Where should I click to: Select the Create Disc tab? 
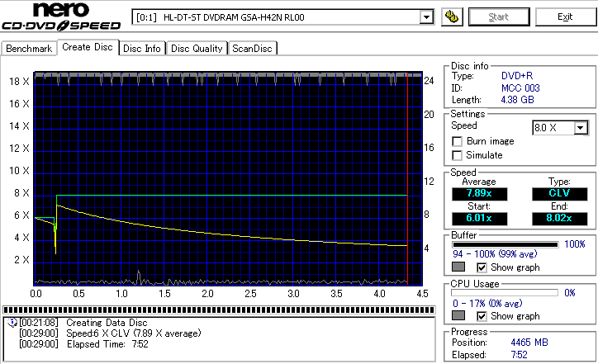click(x=87, y=48)
